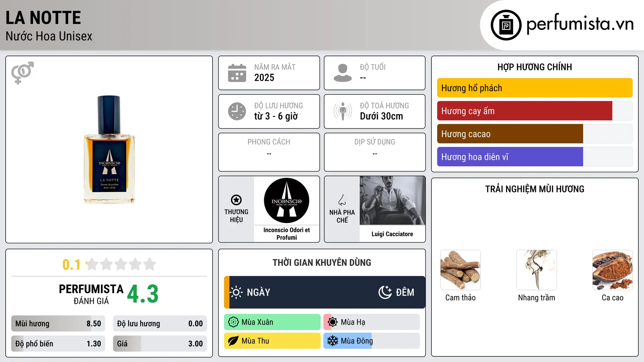Click the NHÀ PHA CHẾ label
The height and width of the screenshot is (362, 644).
click(342, 216)
